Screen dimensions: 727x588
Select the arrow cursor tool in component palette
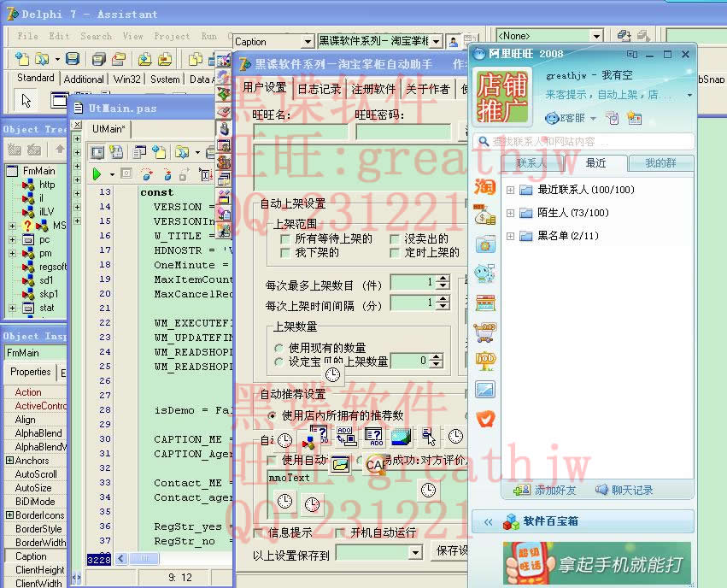pos(26,100)
